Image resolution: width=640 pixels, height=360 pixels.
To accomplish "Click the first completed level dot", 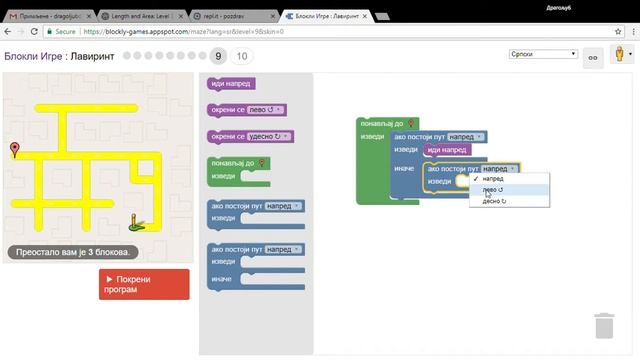I will (127, 56).
